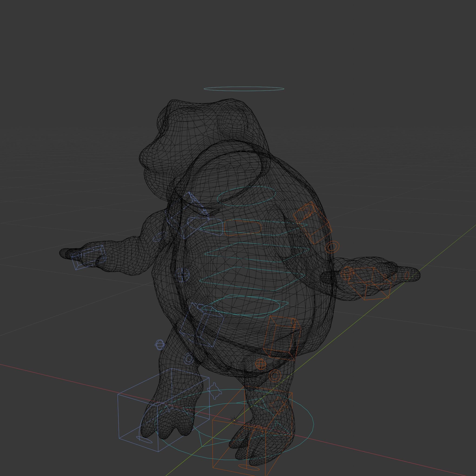Select the blue box control on the left hand
The width and height of the screenshot is (476, 476).
click(89, 257)
